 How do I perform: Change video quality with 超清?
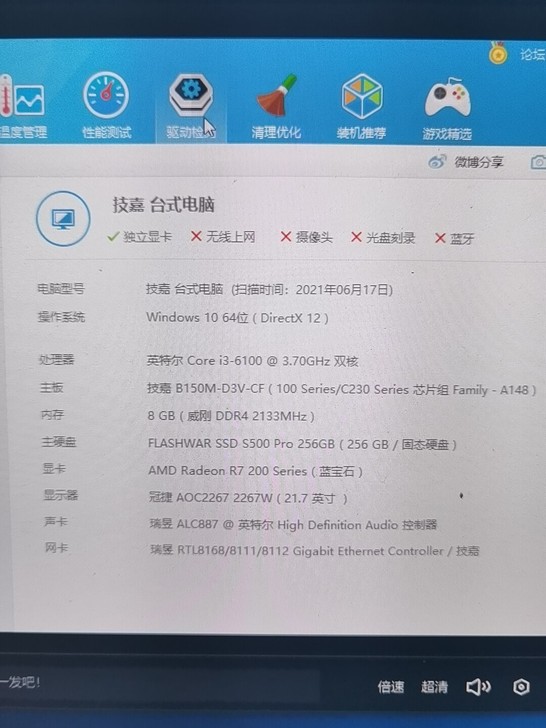(x=434, y=687)
